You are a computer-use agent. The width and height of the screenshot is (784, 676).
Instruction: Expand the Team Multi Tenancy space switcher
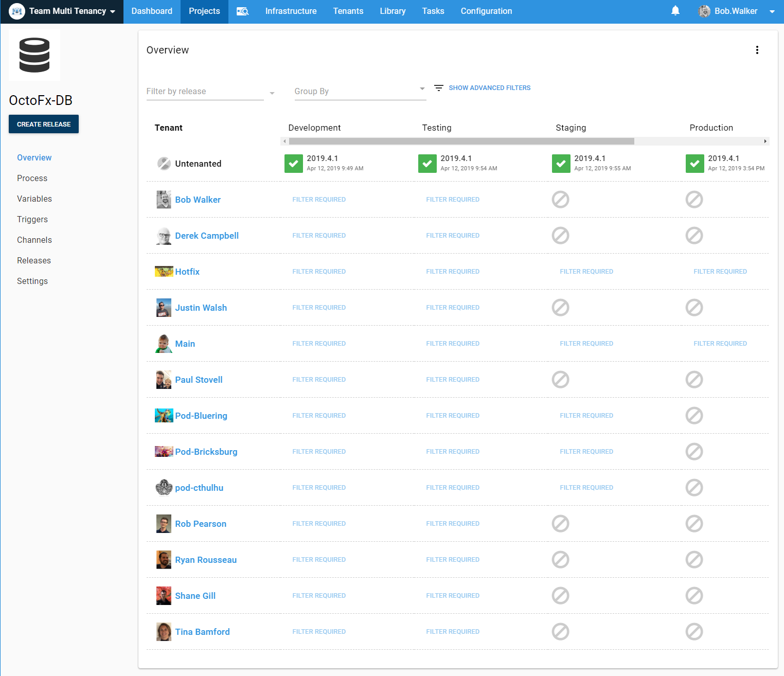click(x=62, y=11)
